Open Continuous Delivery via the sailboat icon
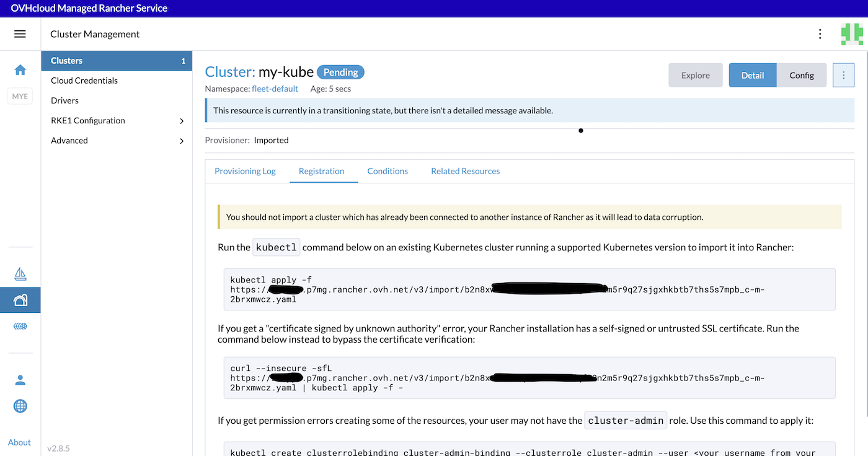The width and height of the screenshot is (868, 456). click(x=20, y=273)
